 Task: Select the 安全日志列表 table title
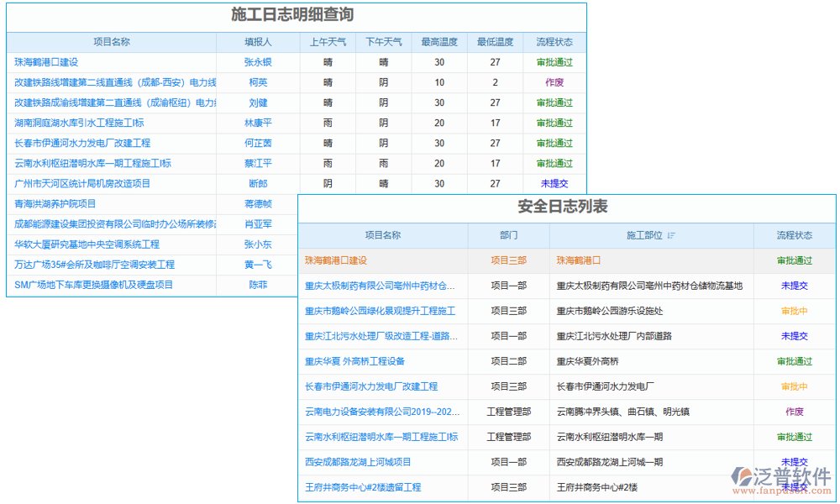(x=564, y=206)
